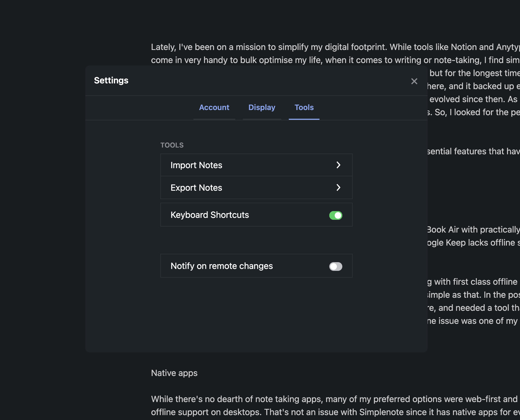520x420 pixels.
Task: Click the note text 'Book Air with practically'
Action: [473, 230]
